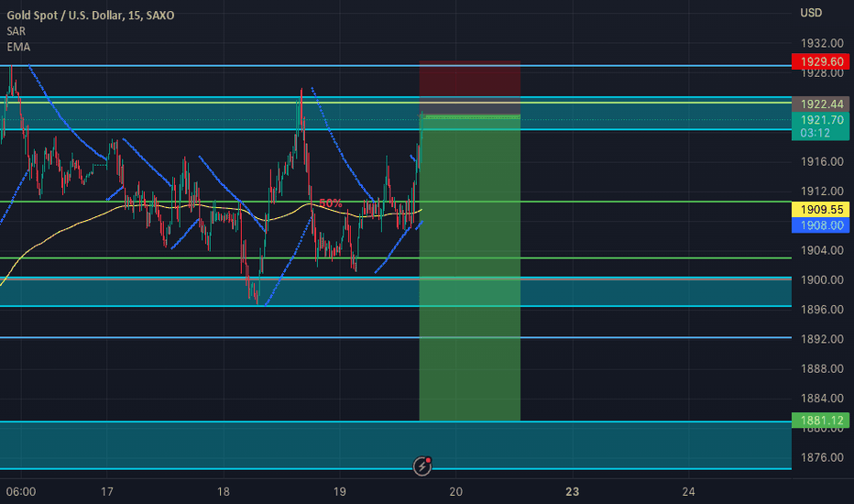854x504 pixels.
Task: Select the EMA indicator label
Action: [18, 48]
